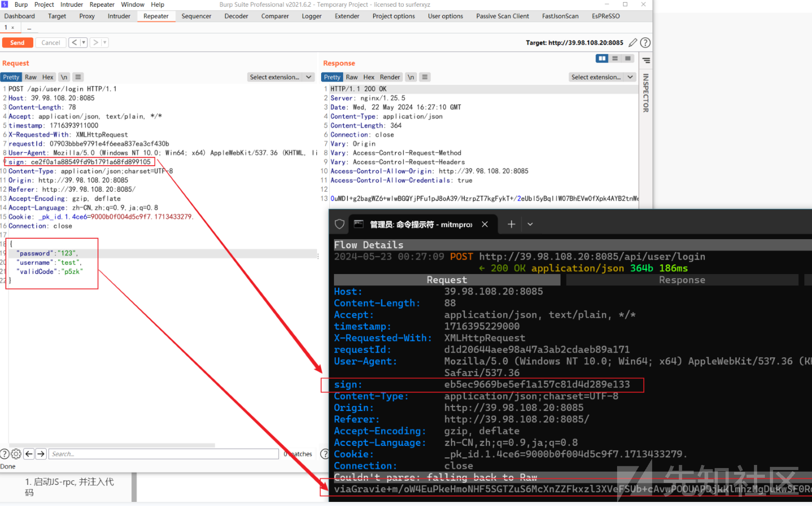Open the Intruder menu
Viewport: 812px width, 506px height.
(x=71, y=5)
